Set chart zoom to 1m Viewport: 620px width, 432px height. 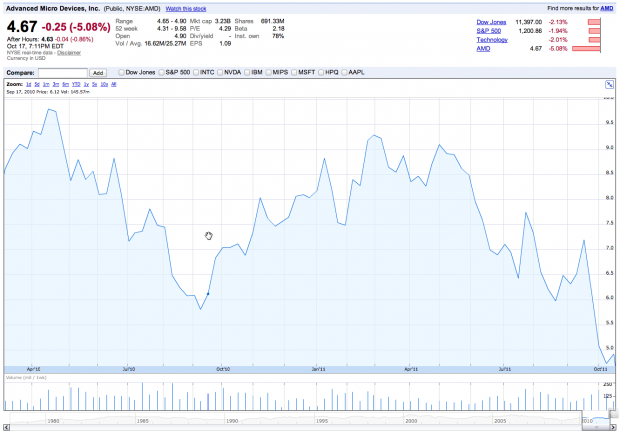(46, 84)
